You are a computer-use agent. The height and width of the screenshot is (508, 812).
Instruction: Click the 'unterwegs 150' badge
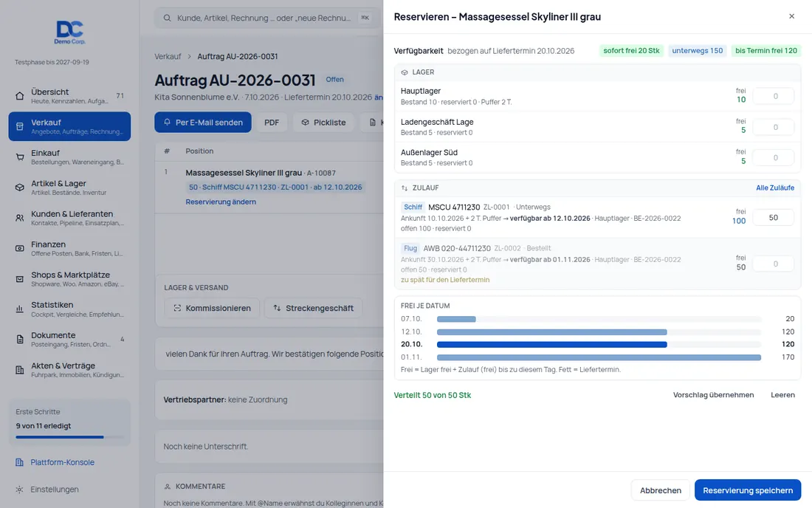click(697, 51)
